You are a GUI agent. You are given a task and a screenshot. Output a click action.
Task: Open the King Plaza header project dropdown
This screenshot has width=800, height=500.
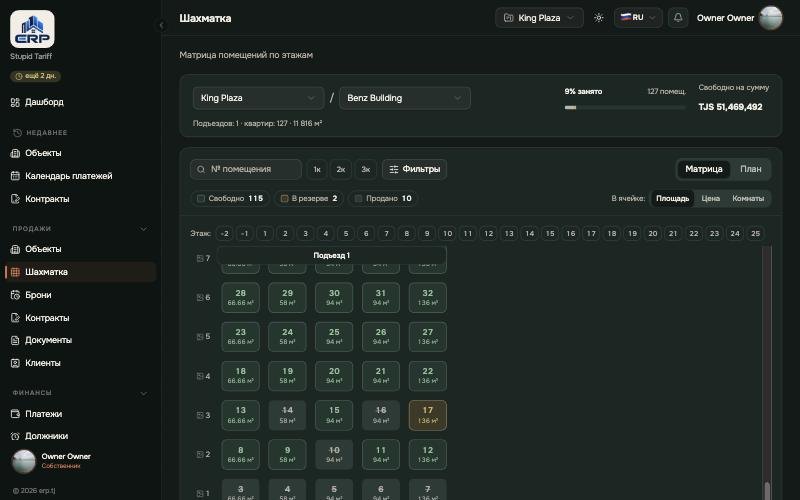(x=539, y=18)
